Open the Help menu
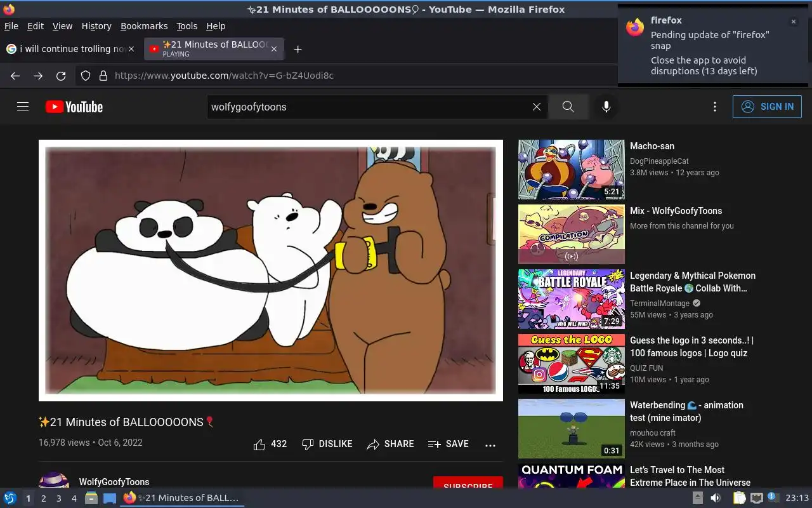 (x=216, y=26)
